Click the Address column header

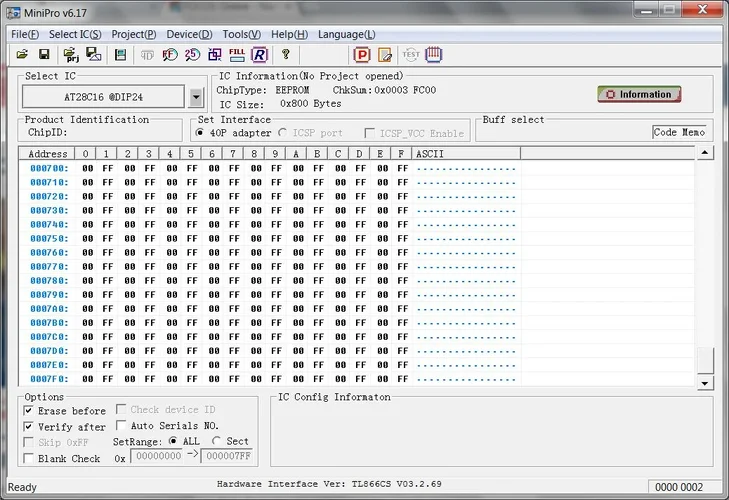(x=47, y=154)
